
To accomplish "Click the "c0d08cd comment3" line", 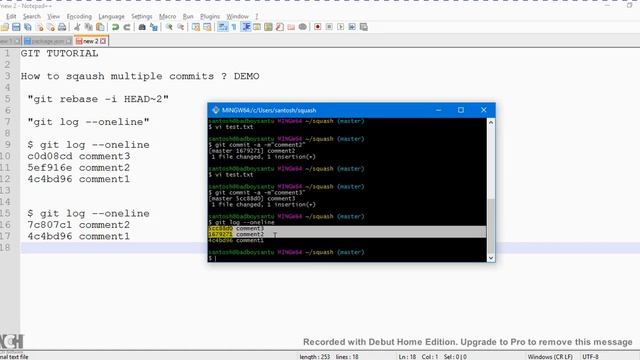I will (79, 156).
